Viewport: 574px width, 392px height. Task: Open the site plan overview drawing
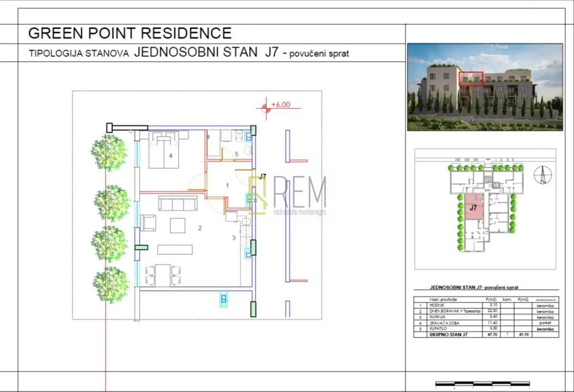click(486, 209)
